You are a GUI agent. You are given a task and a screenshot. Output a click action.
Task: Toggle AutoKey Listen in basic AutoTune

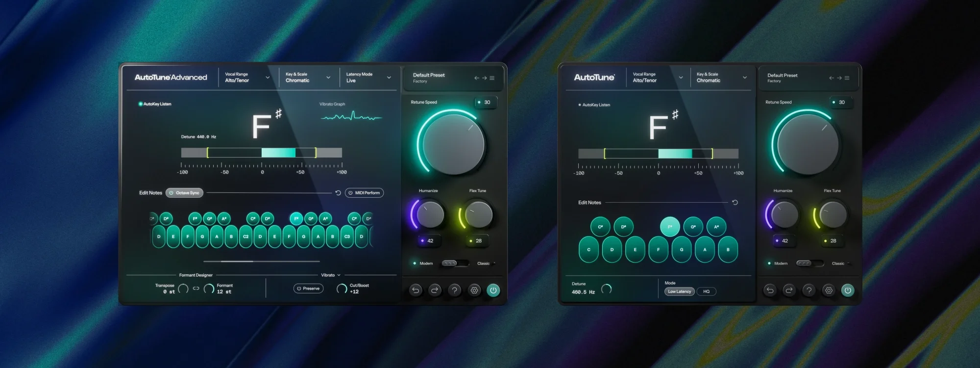(594, 105)
